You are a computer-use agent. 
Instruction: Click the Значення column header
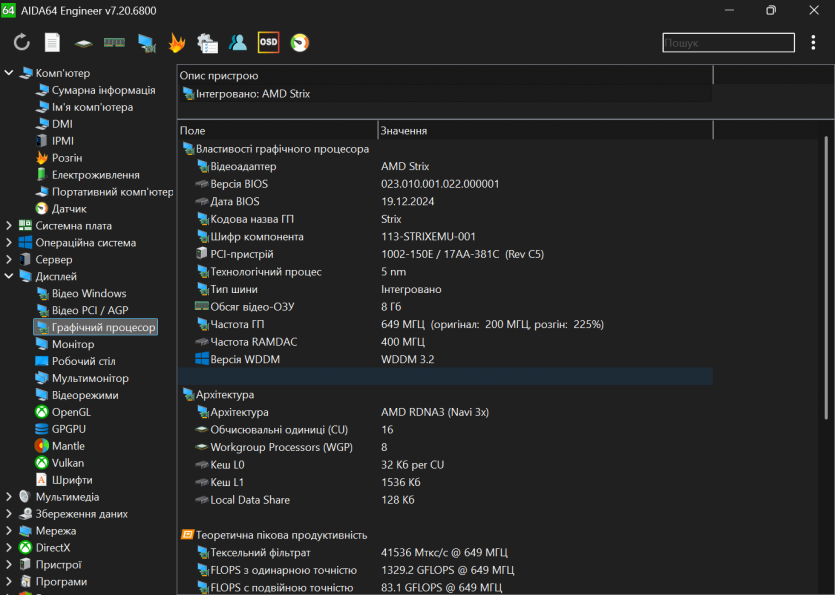tap(544, 131)
